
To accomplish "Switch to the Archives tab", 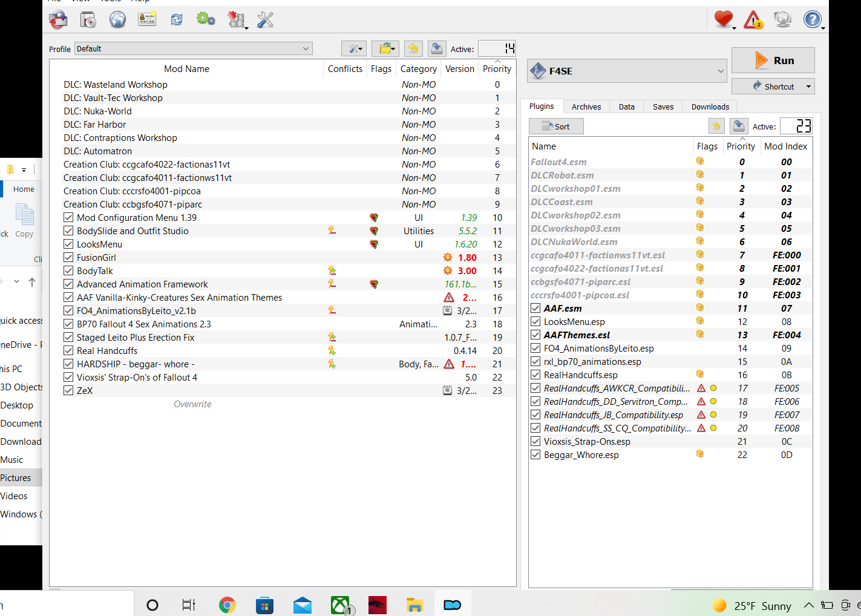I will pyautogui.click(x=586, y=107).
